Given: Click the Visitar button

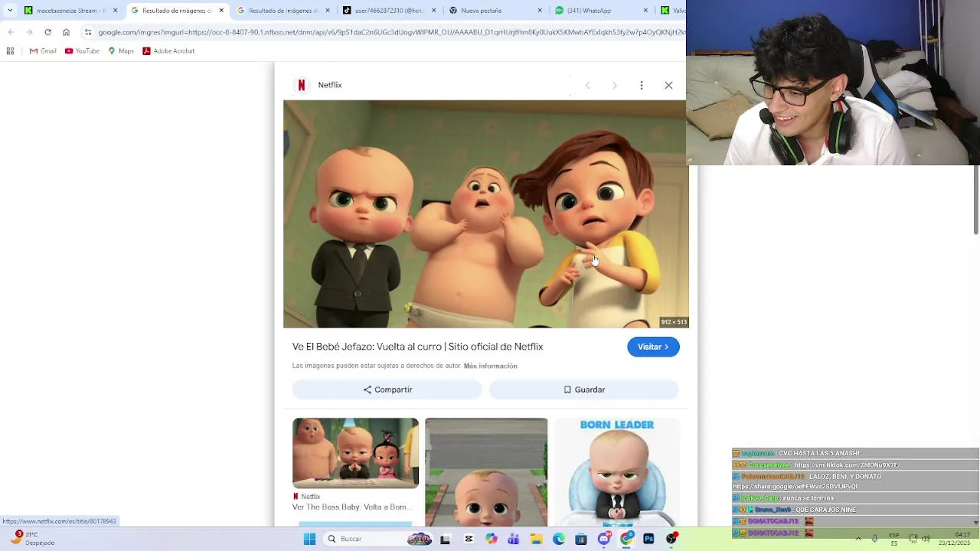Looking at the screenshot, I should (653, 347).
